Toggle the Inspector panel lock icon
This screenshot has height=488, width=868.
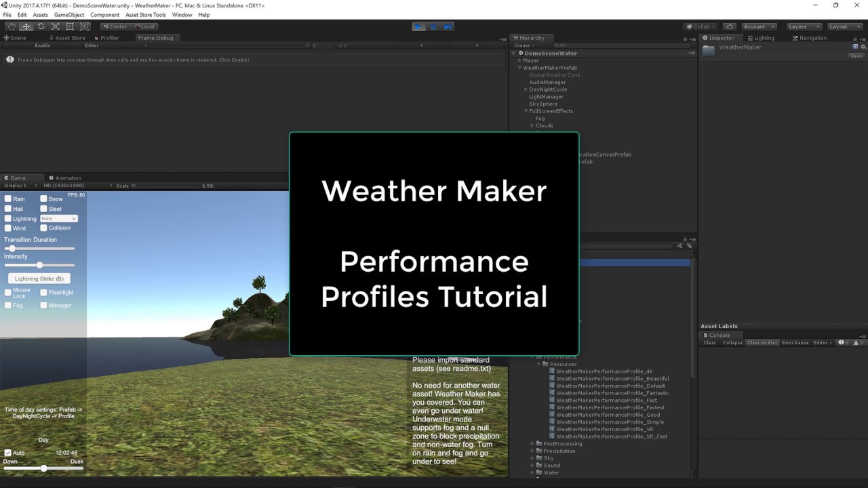tap(856, 38)
